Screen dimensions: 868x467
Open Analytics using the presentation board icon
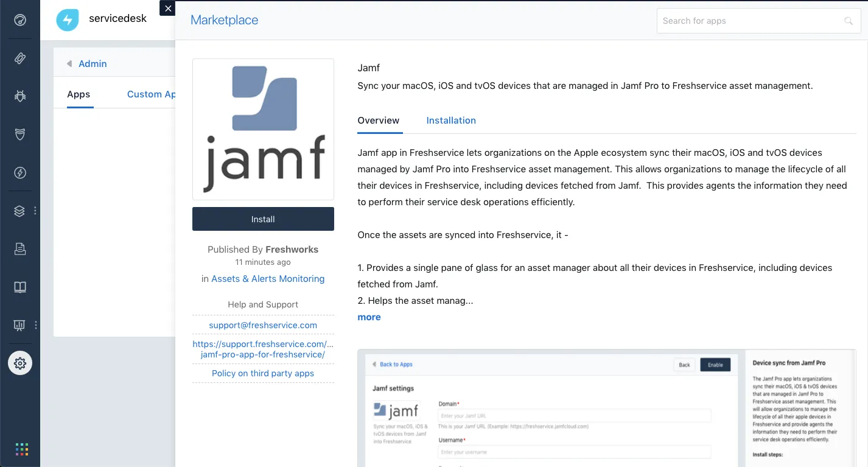(19, 325)
